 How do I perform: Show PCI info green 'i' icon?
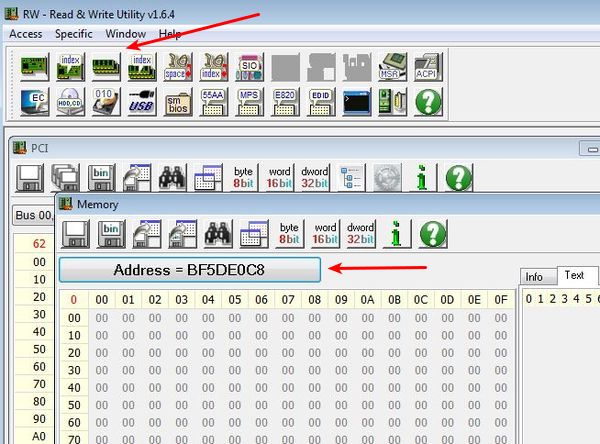[x=422, y=178]
